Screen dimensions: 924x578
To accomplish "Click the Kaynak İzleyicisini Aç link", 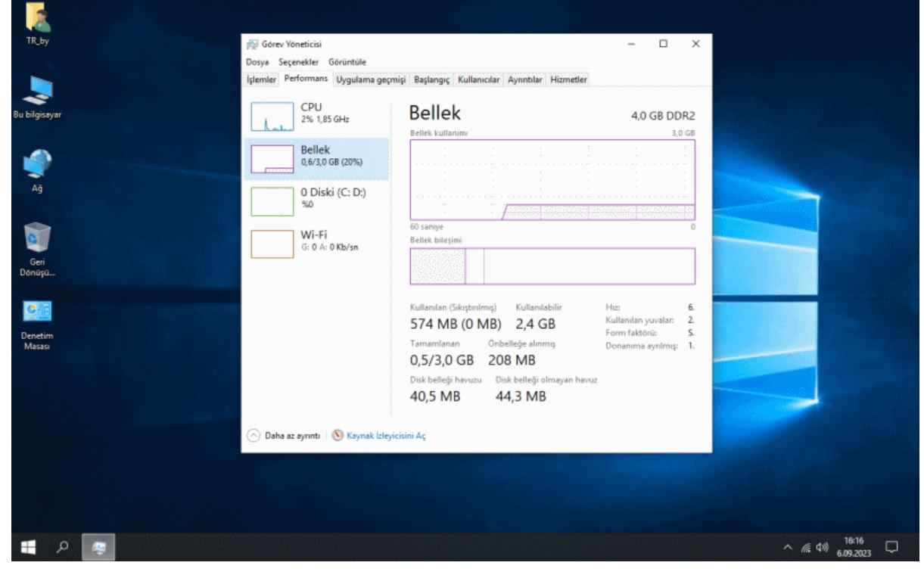I will 384,436.
